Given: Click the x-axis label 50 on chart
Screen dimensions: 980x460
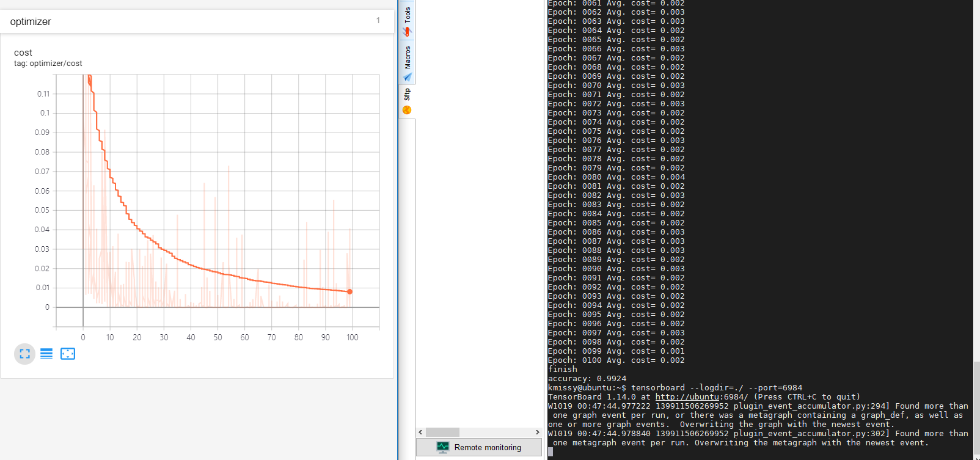Looking at the screenshot, I should 218,337.
